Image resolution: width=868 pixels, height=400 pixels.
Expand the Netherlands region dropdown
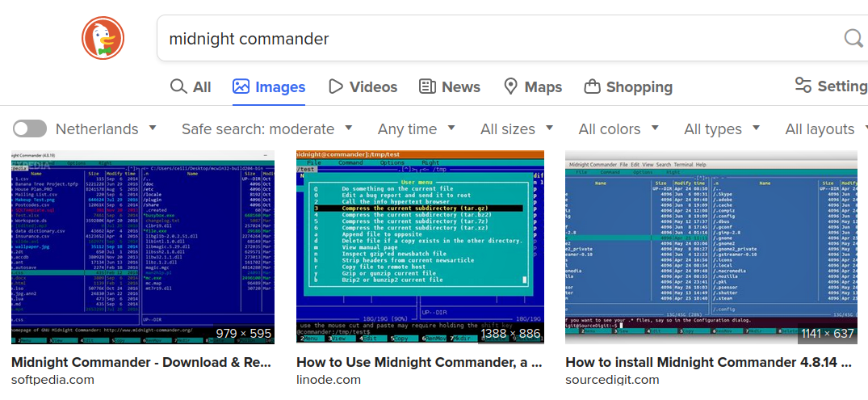click(x=107, y=129)
